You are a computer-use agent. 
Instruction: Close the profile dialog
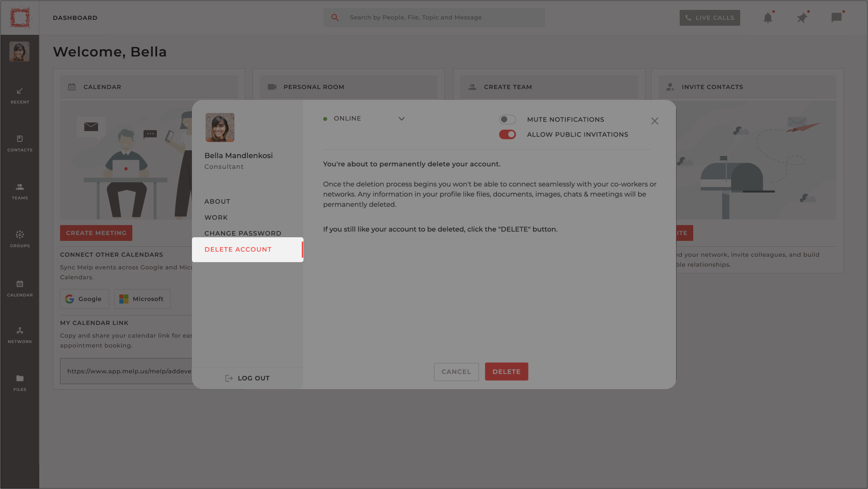pos(654,121)
